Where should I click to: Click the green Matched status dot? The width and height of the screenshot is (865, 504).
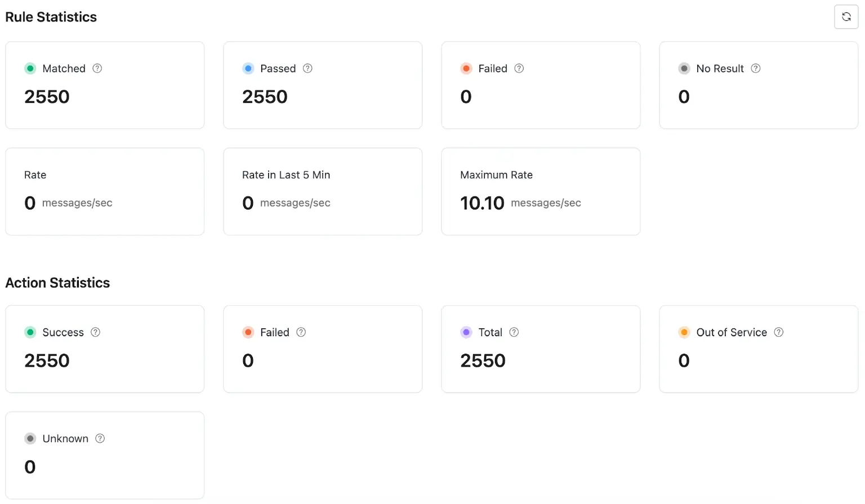pyautogui.click(x=30, y=68)
